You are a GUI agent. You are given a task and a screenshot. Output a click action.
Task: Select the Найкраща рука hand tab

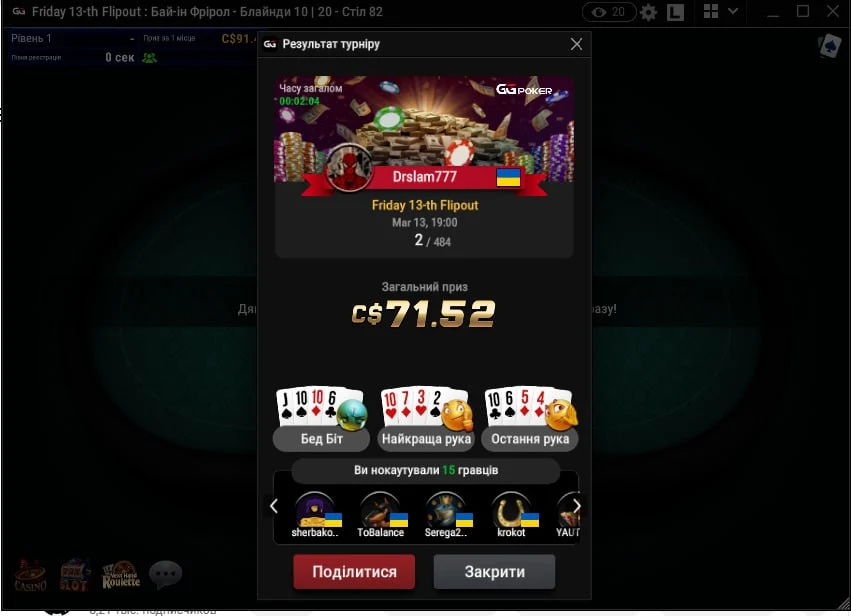426,439
